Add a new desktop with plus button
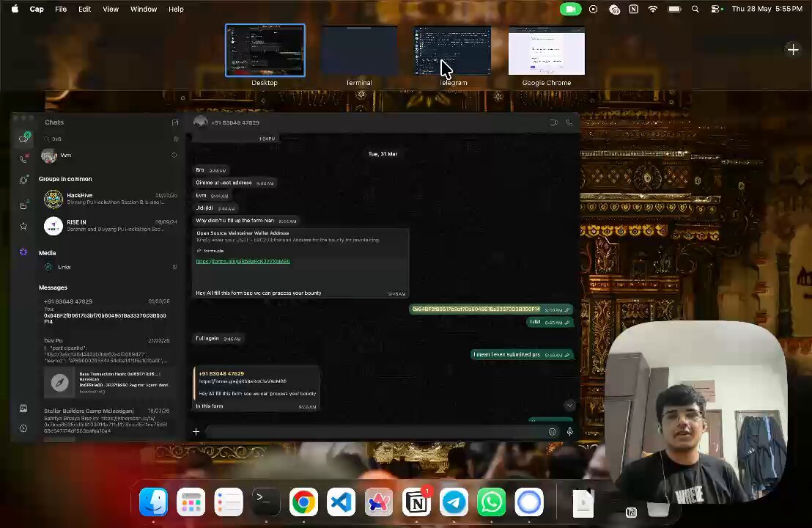812x528 pixels. [x=793, y=50]
